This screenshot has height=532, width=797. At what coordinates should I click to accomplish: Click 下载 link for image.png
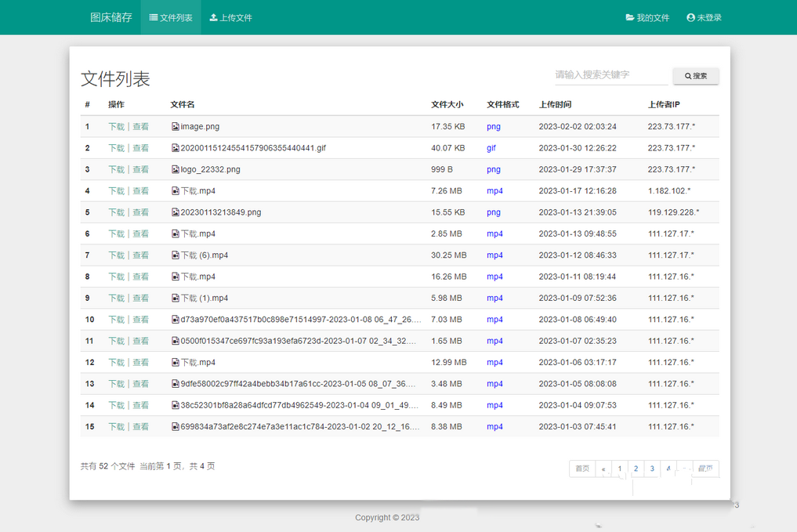116,126
